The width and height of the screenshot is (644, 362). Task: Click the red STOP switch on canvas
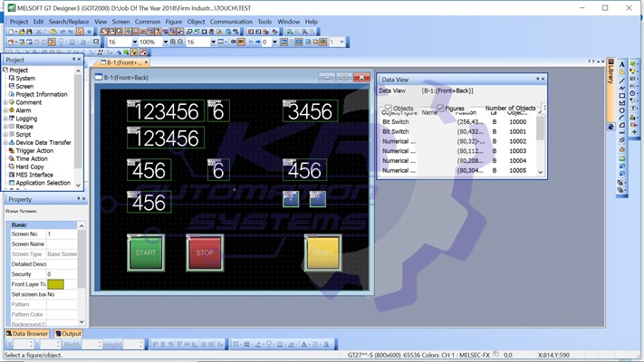click(205, 252)
